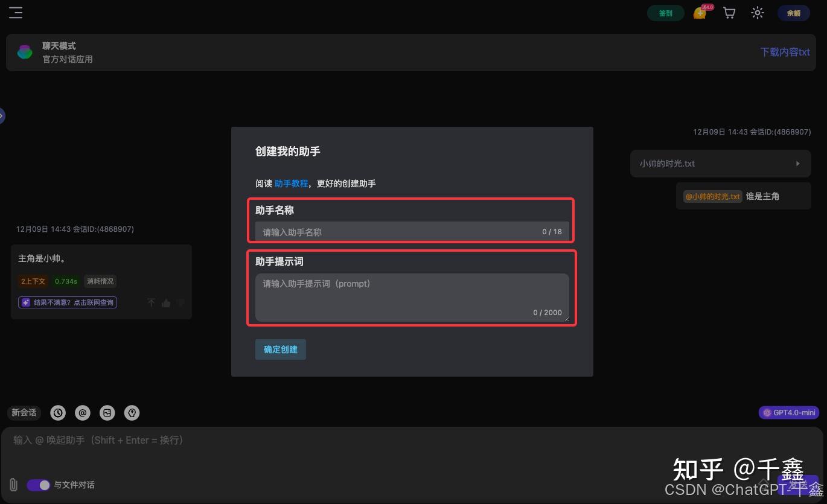Screen dimensions: 827x504
Task: Expand the collapsed left sidebar arrow
Action: [2, 115]
